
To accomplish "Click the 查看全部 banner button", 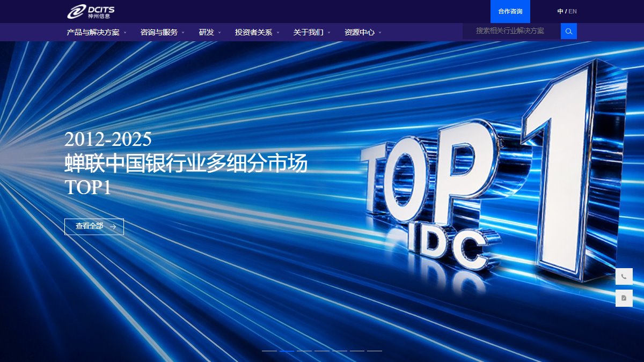I will point(94,226).
